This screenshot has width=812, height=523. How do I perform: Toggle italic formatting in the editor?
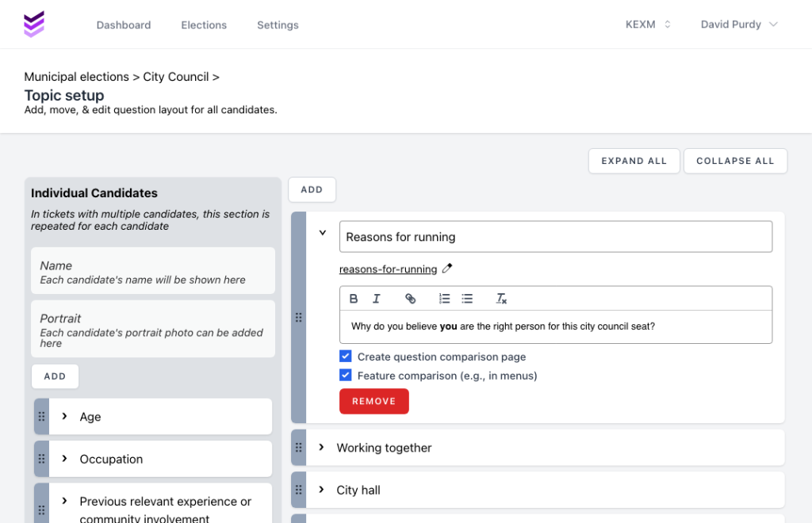click(377, 299)
